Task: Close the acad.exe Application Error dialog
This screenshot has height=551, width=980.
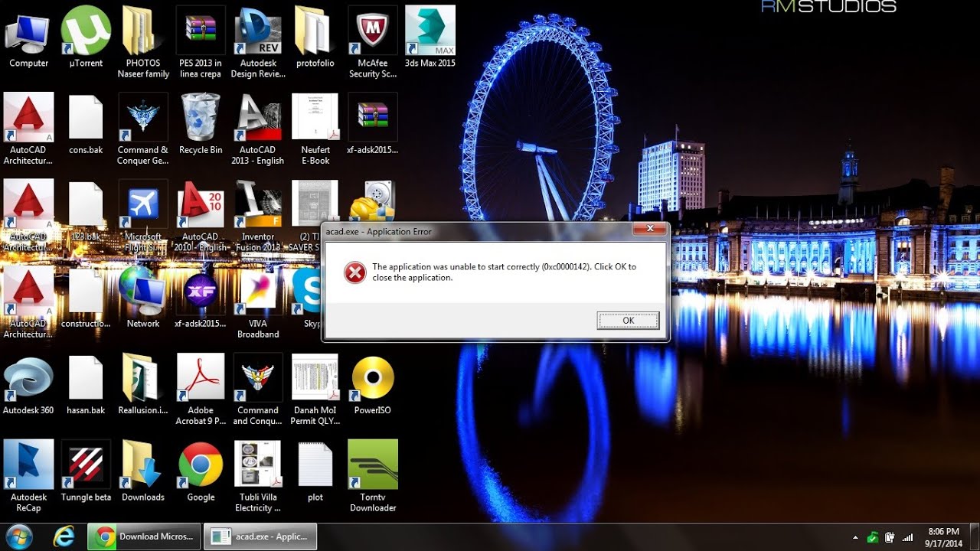Action: click(650, 229)
